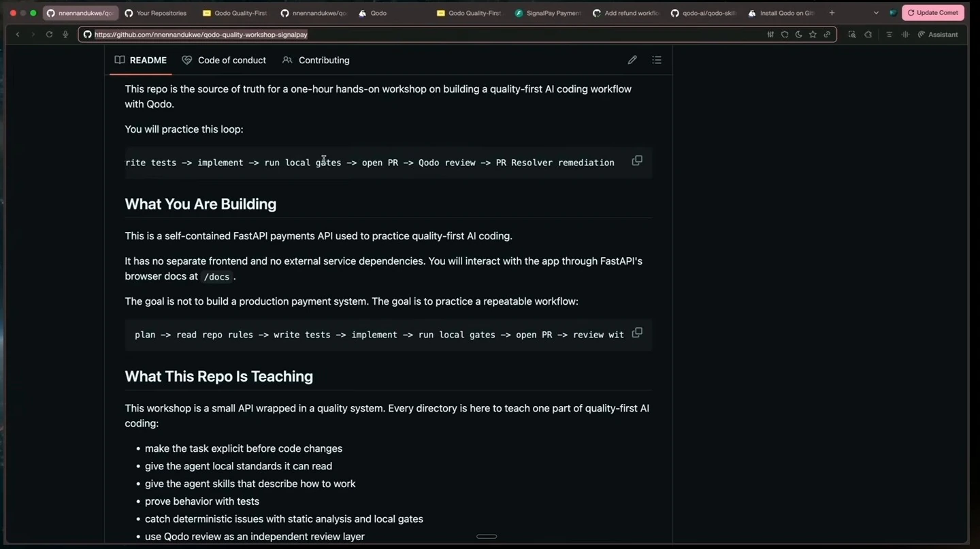Reload the page with the refresh icon
Viewport: 980px width, 549px height.
tap(49, 35)
